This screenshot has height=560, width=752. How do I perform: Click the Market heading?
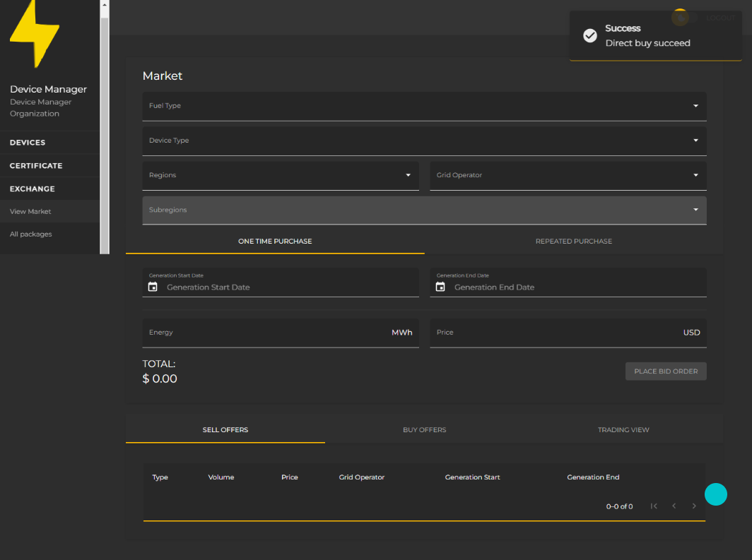[x=163, y=76]
